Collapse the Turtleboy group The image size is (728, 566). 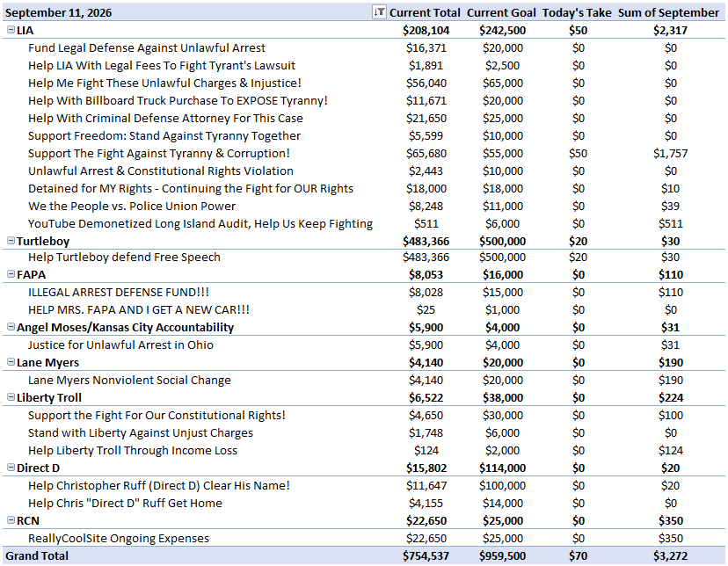[11, 240]
